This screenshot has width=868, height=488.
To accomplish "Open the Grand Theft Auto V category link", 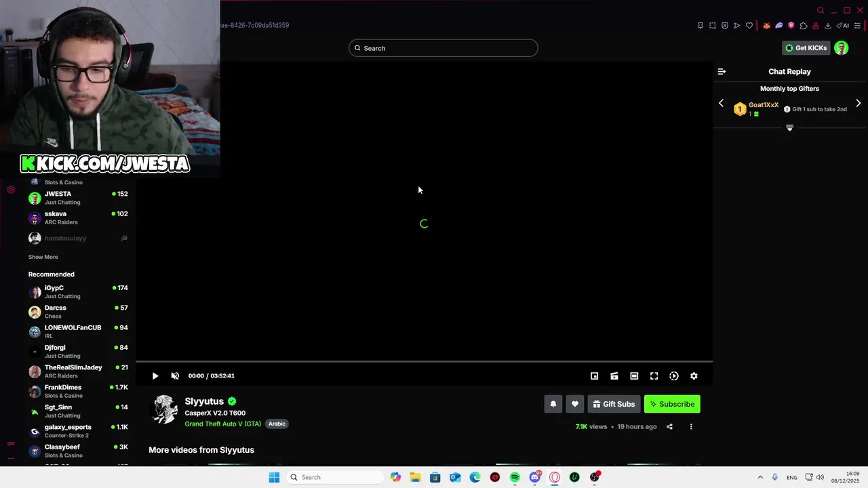I will 222,424.
